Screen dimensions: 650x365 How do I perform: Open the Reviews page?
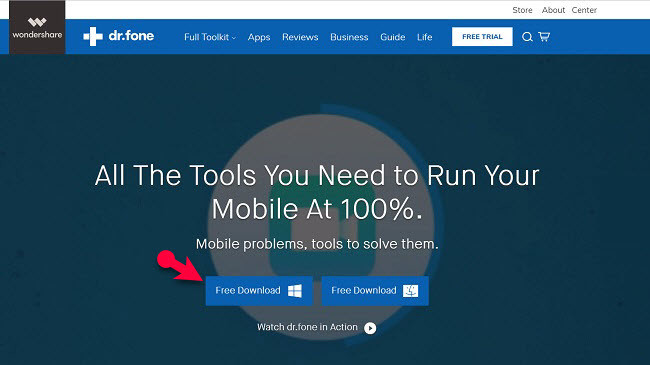point(300,37)
